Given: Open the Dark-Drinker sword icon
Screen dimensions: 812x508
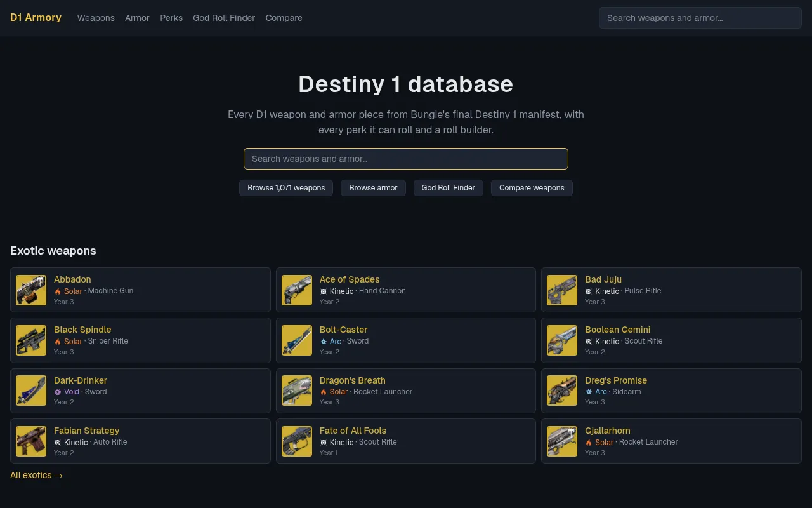Looking at the screenshot, I should (x=31, y=391).
